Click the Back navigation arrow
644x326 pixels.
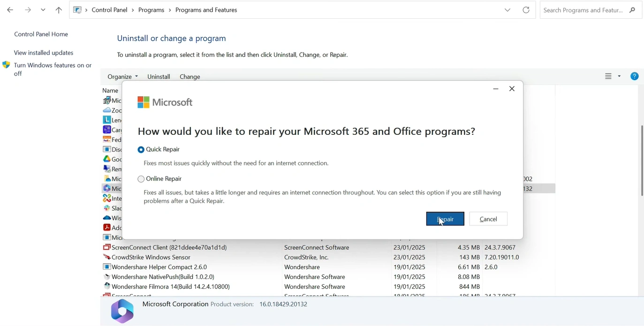point(10,10)
